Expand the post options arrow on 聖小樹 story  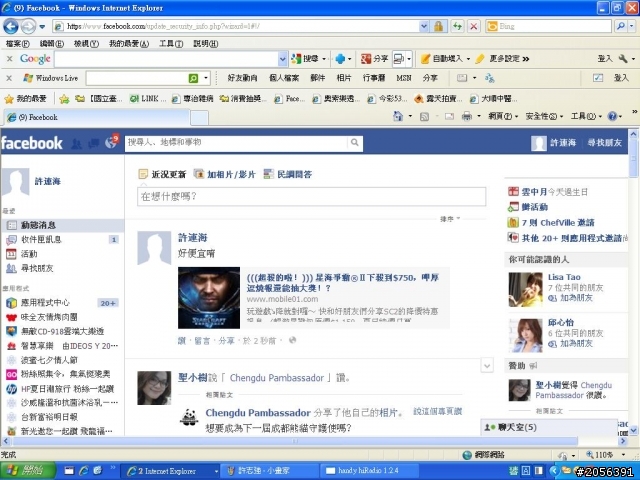click(x=487, y=365)
